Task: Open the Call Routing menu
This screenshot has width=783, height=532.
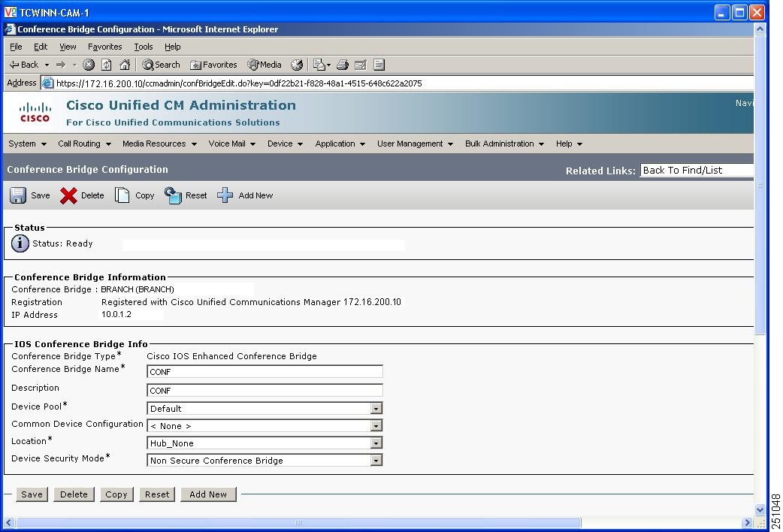Action: click(x=84, y=144)
